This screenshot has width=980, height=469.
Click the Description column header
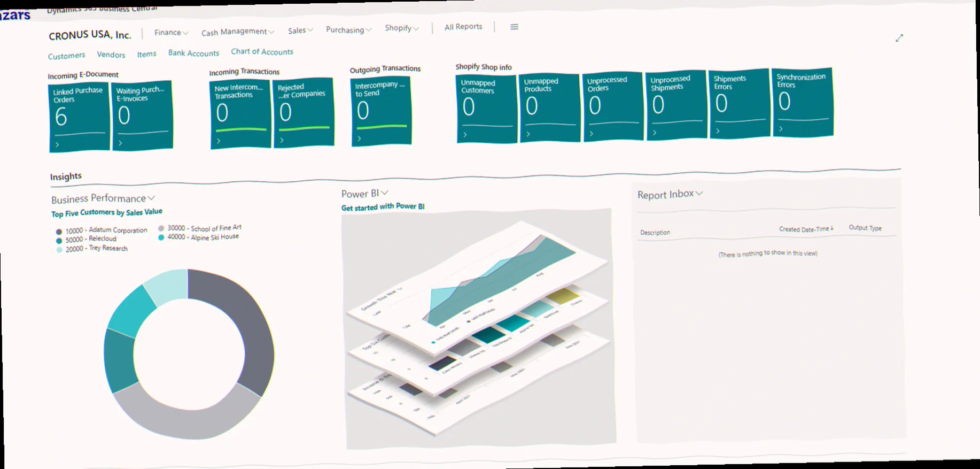(655, 233)
